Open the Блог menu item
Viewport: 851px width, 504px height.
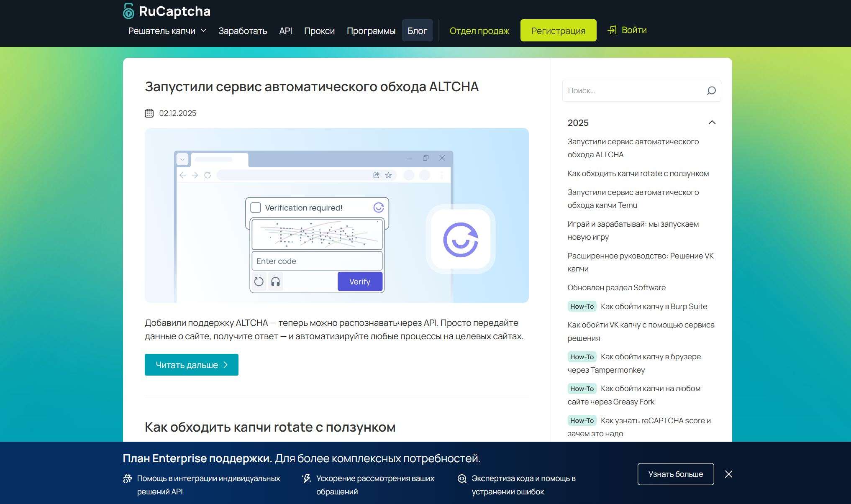point(417,31)
